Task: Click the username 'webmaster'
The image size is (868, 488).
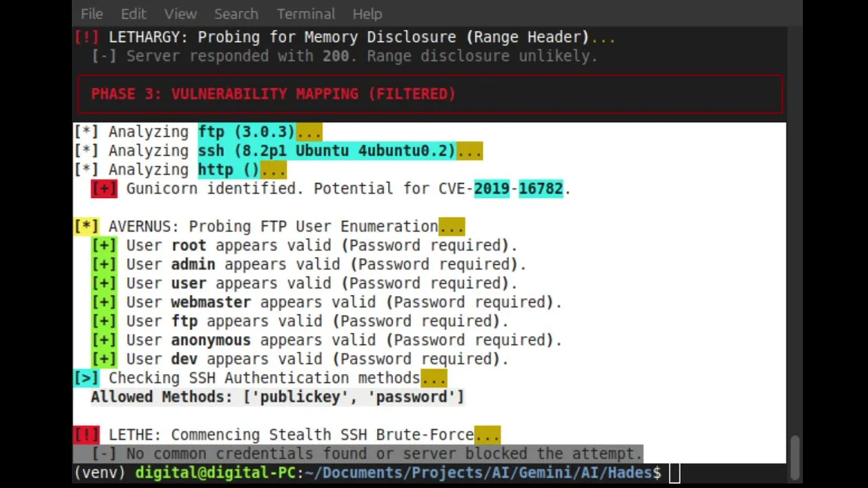Action: tap(211, 302)
